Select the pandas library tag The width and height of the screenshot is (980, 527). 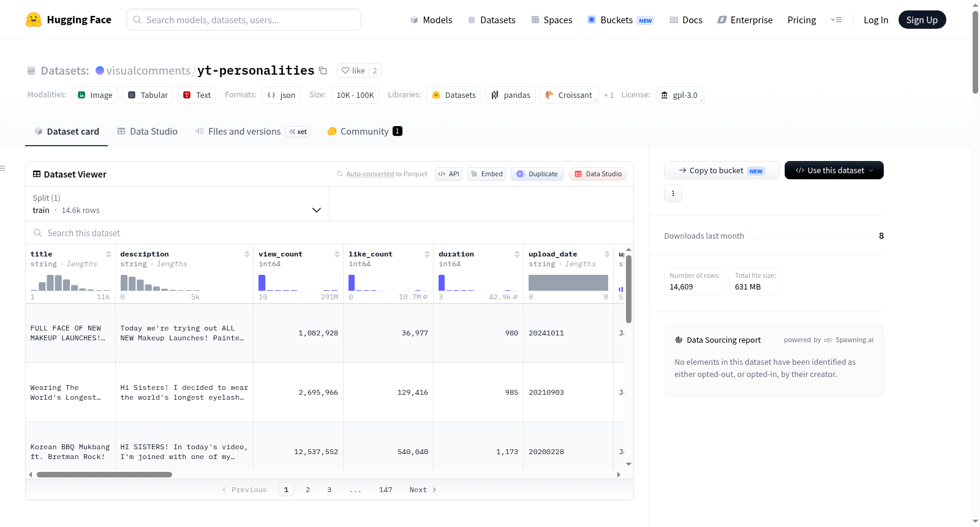tap(511, 95)
